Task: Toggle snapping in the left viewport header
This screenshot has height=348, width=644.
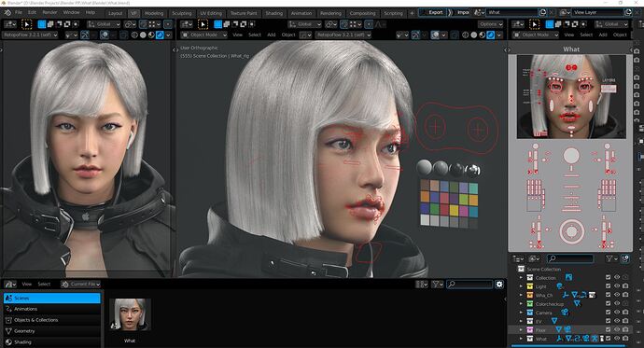Action: 143,24
